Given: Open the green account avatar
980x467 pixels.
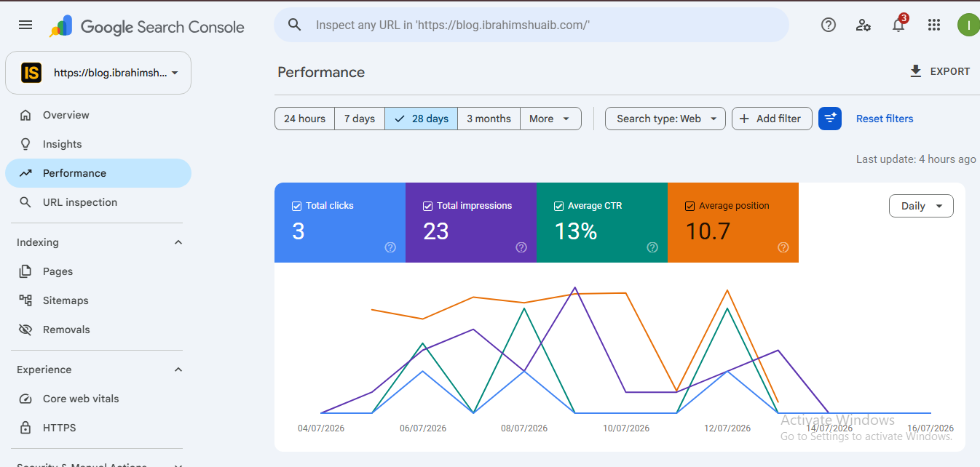Looking at the screenshot, I should [x=968, y=25].
